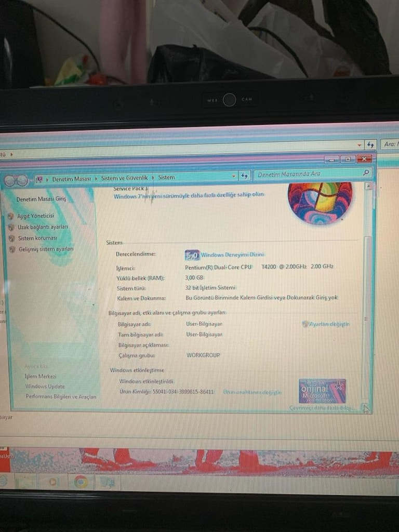Click Ayarları değiştir link
Viewport: 399px width, 532px height.
point(329,324)
